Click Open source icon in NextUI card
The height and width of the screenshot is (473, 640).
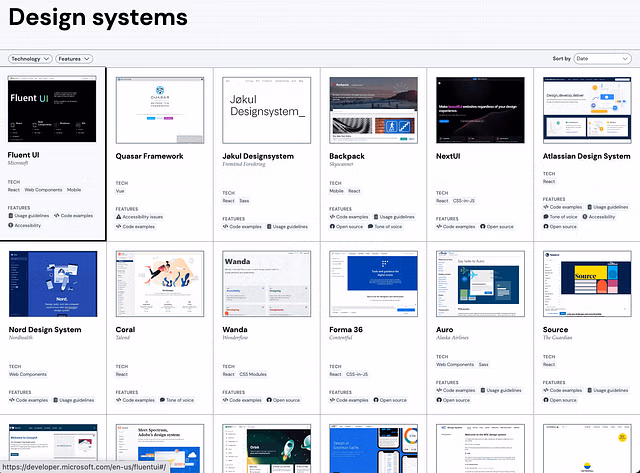click(483, 227)
